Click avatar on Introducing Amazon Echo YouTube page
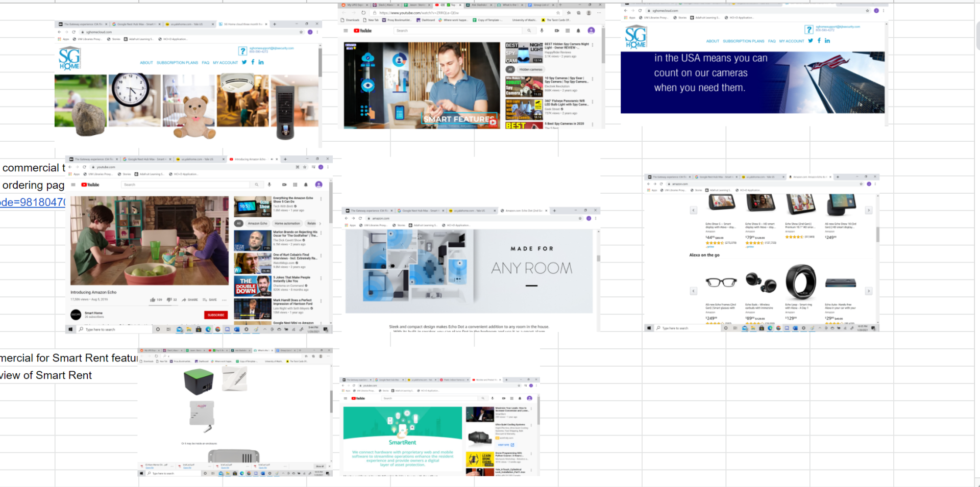The width and height of the screenshot is (980, 487). pyautogui.click(x=318, y=185)
